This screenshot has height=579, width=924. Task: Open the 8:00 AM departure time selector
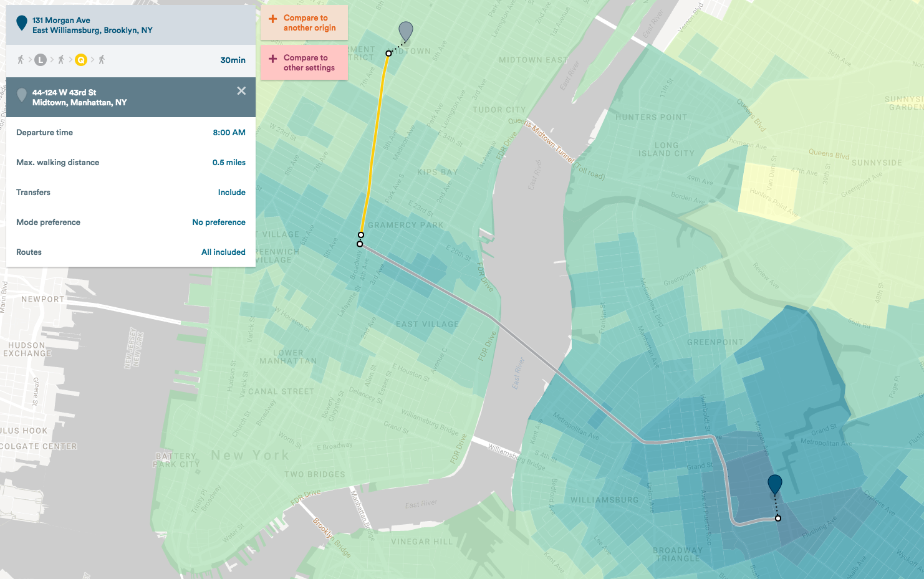click(x=229, y=133)
